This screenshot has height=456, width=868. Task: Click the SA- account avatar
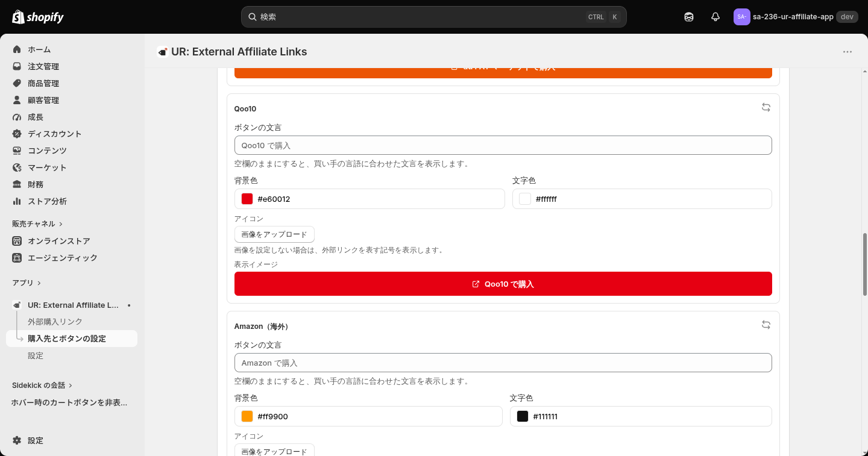741,17
